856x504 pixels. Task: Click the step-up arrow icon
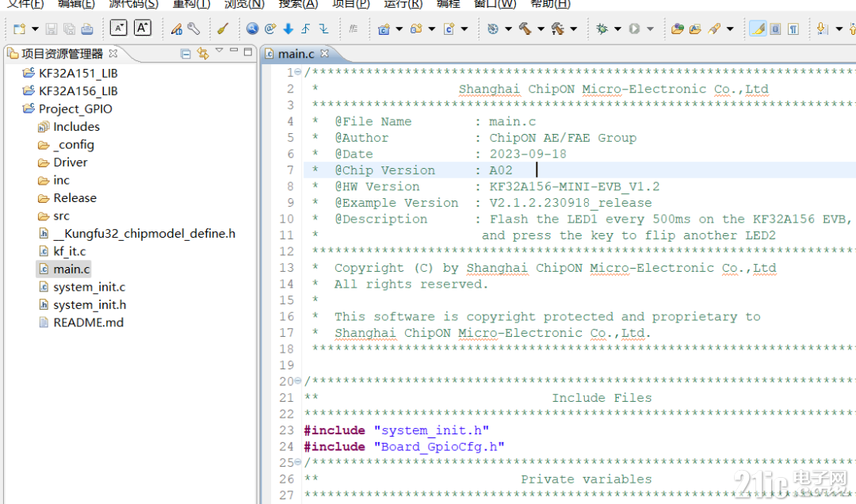tap(306, 29)
